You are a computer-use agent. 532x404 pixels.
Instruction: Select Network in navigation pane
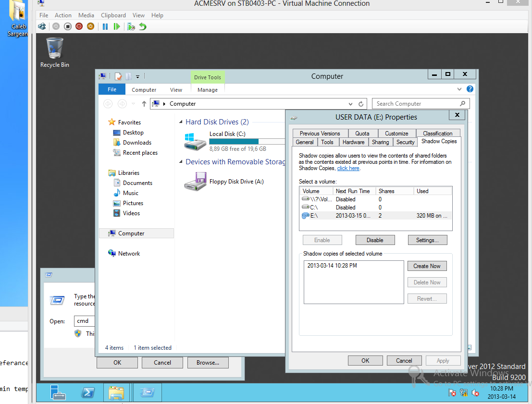coord(129,253)
